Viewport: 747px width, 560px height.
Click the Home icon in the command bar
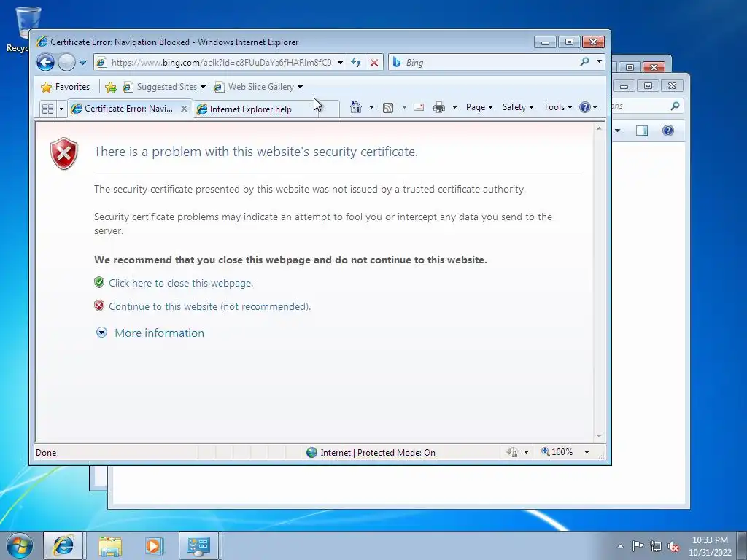(356, 107)
